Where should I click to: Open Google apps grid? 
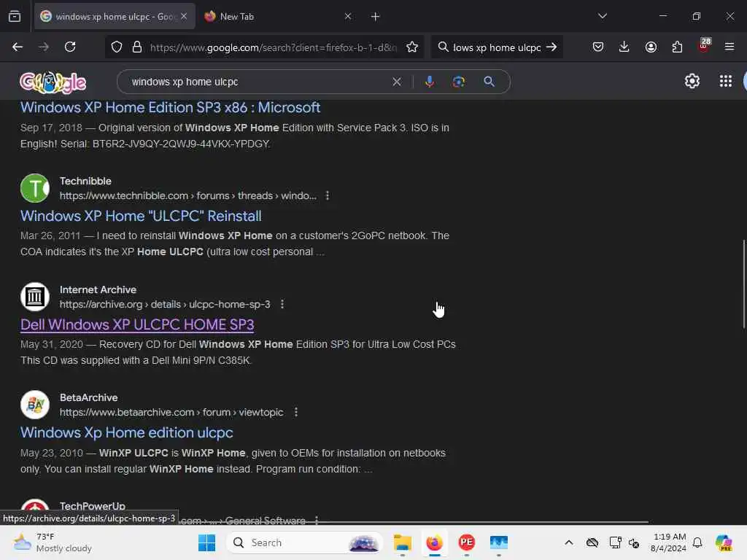pos(726,82)
